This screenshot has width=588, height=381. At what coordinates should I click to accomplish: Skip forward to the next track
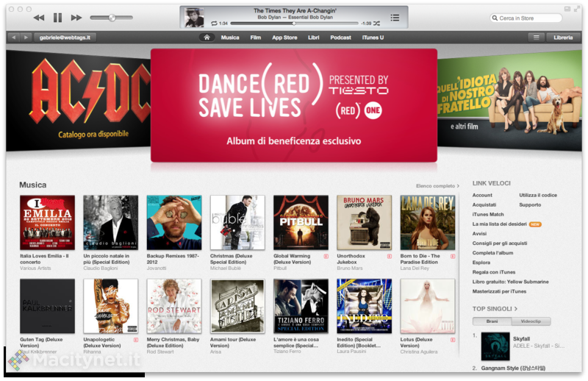tap(76, 18)
